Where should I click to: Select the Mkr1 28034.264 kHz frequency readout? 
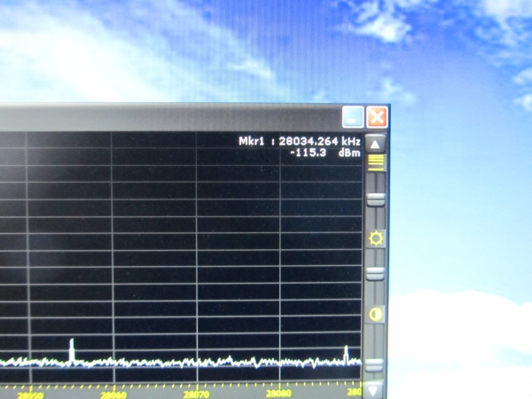coord(300,141)
